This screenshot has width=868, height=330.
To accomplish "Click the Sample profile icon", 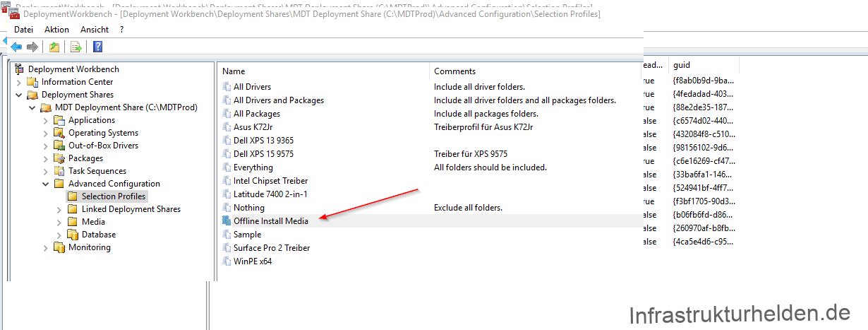I will tap(227, 235).
